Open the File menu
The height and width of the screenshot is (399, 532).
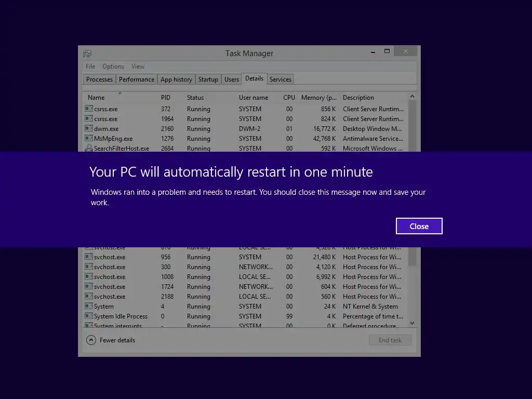[x=90, y=66]
